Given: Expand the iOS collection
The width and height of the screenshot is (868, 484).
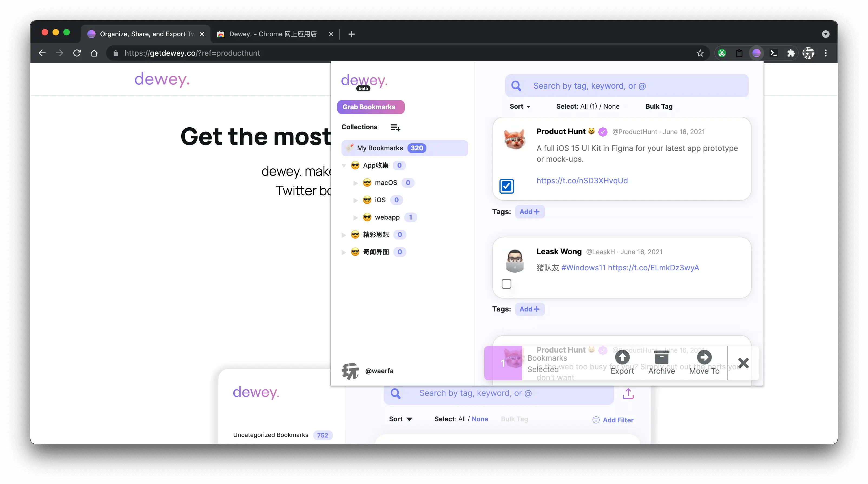Looking at the screenshot, I should [356, 200].
